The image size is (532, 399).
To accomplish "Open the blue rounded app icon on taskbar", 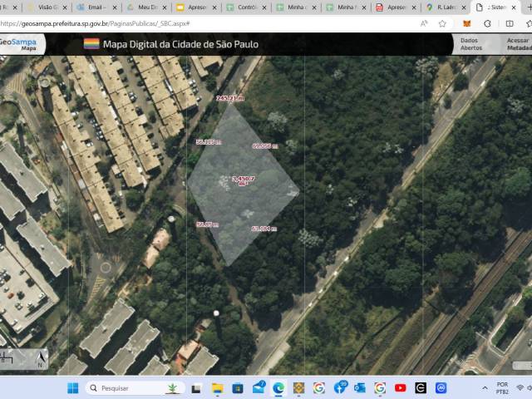I will [x=441, y=388].
